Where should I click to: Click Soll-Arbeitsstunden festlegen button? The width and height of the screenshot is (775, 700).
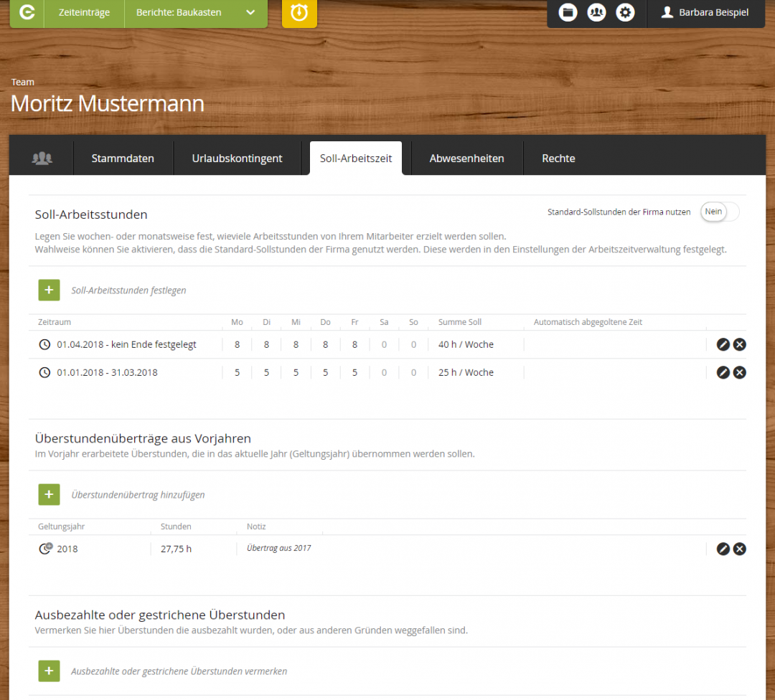coord(49,290)
